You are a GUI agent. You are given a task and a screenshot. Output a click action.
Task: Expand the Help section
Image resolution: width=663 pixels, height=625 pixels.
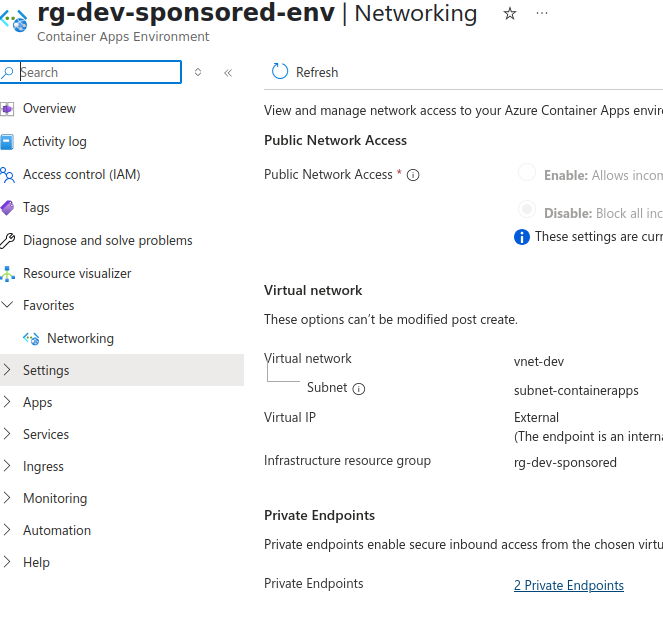click(x=7, y=562)
